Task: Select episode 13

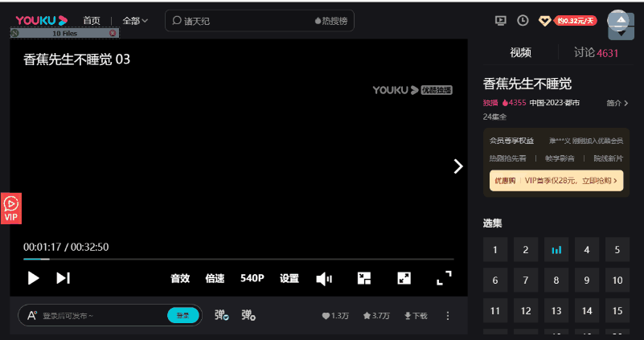Action: pyautogui.click(x=556, y=311)
